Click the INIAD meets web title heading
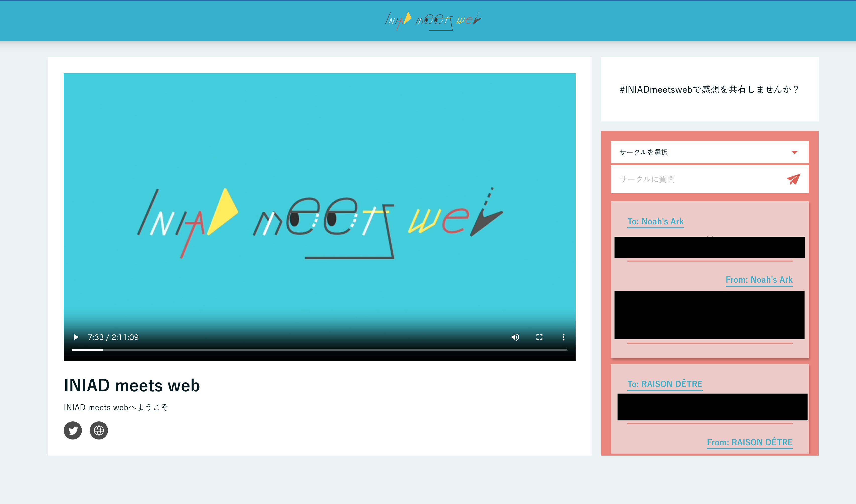Viewport: 856px width, 504px height. coord(132,386)
